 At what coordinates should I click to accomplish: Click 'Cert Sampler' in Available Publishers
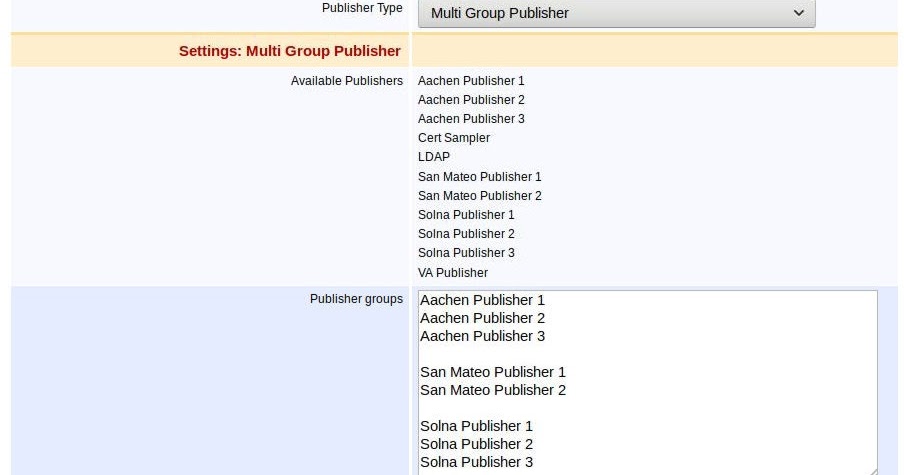(x=454, y=138)
